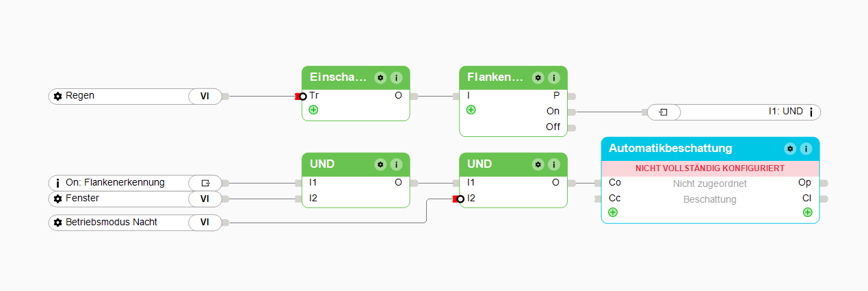Click info icon on Einschaltverzögerung block
868x291 pixels.
point(396,77)
